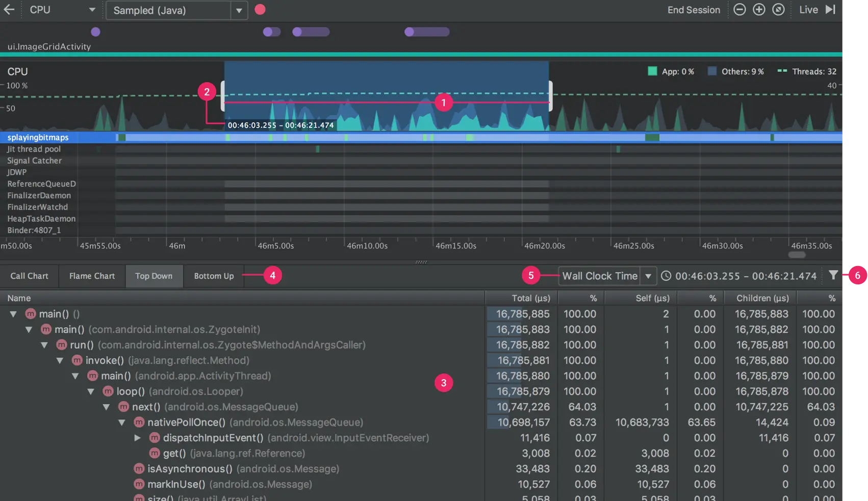This screenshot has width=868, height=501.
Task: Switch to the Flame Chart tab
Action: [x=92, y=276]
